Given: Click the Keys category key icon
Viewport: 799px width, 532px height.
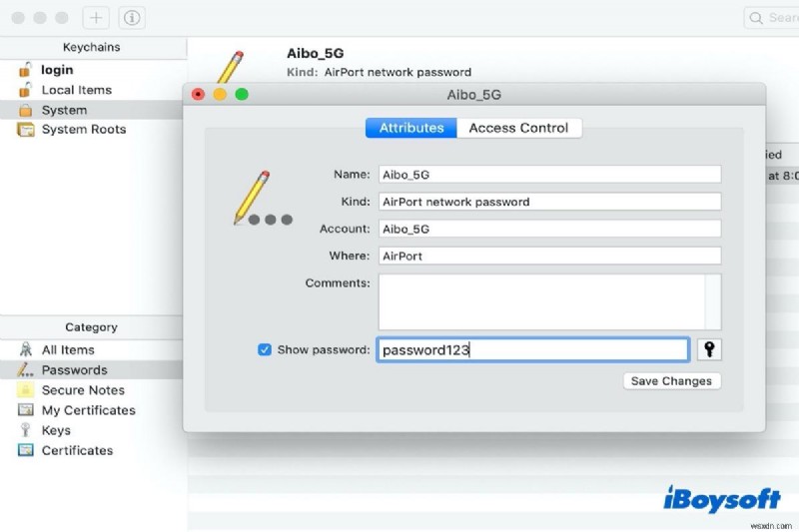Looking at the screenshot, I should [25, 430].
